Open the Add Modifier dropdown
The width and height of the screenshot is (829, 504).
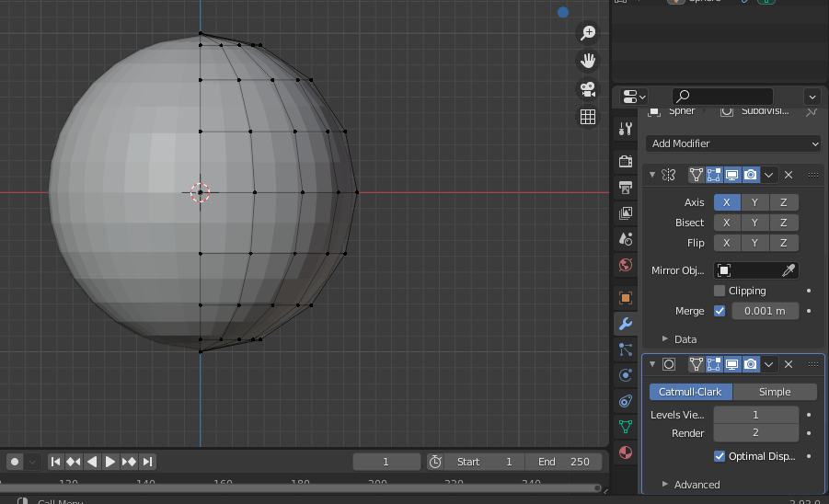pos(732,143)
